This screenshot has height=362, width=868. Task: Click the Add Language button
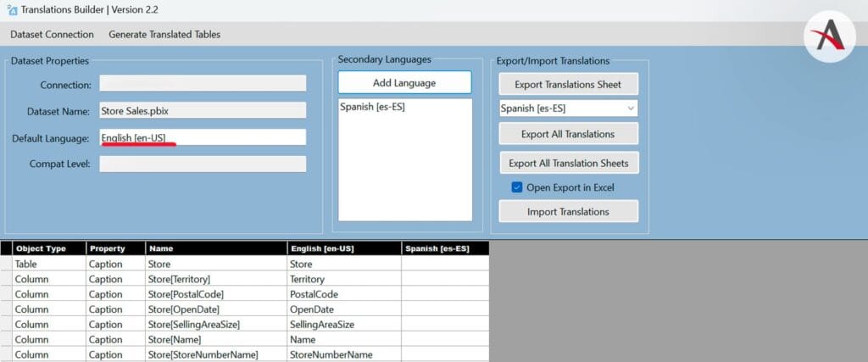tap(404, 82)
